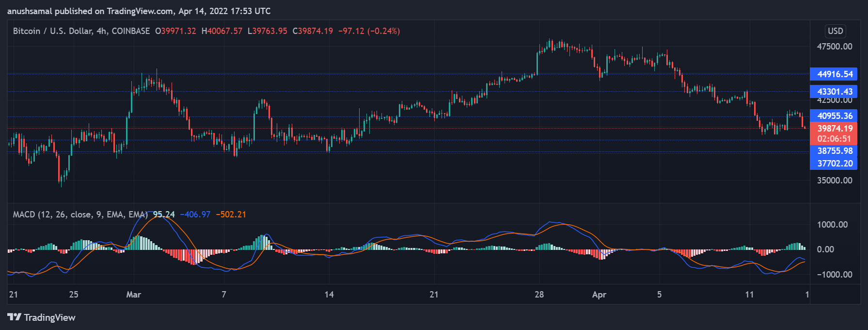The height and width of the screenshot is (330, 868).
Task: Click the 37702.20 price level label
Action: point(834,164)
